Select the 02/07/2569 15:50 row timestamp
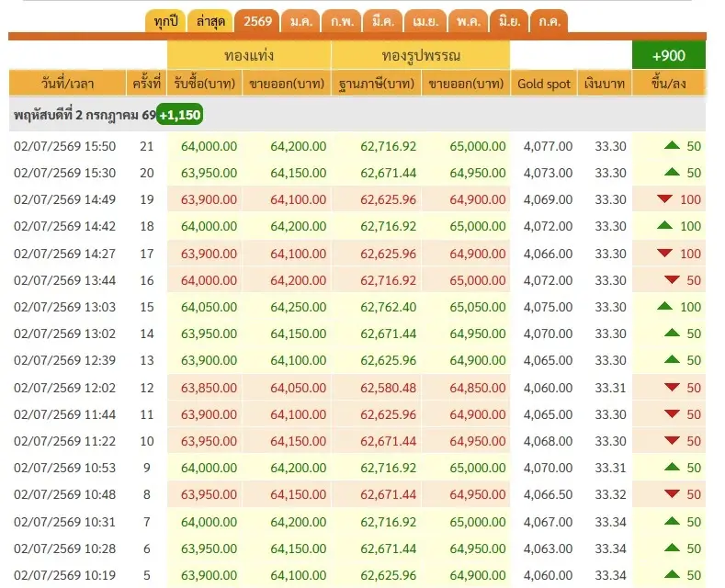Screen dimensions: 725x588 (x=64, y=146)
